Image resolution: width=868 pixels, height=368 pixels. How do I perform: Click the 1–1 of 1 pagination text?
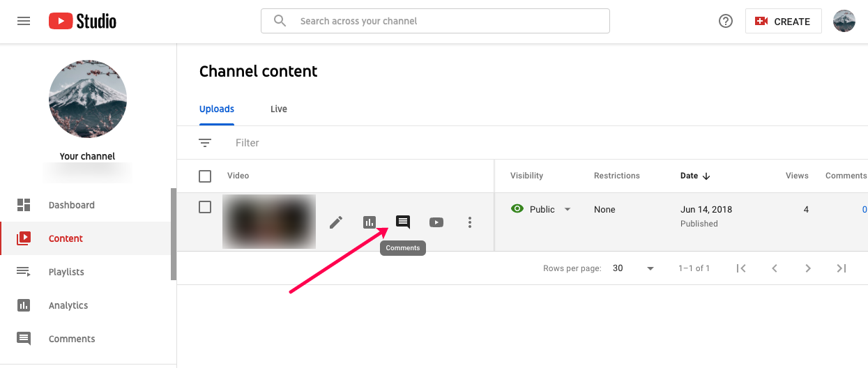pyautogui.click(x=694, y=268)
